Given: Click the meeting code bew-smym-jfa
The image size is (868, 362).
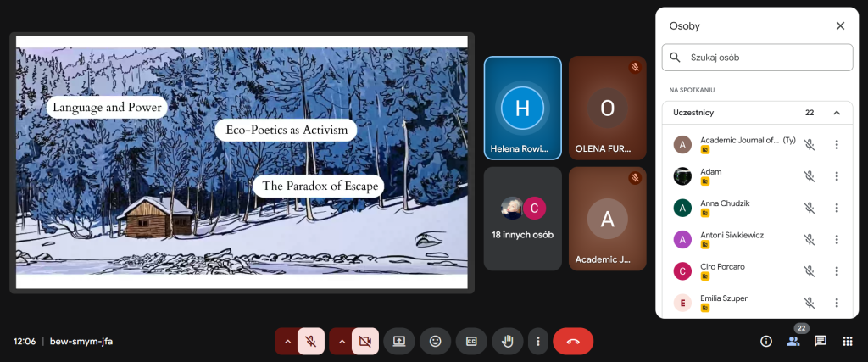Looking at the screenshot, I should [x=81, y=342].
